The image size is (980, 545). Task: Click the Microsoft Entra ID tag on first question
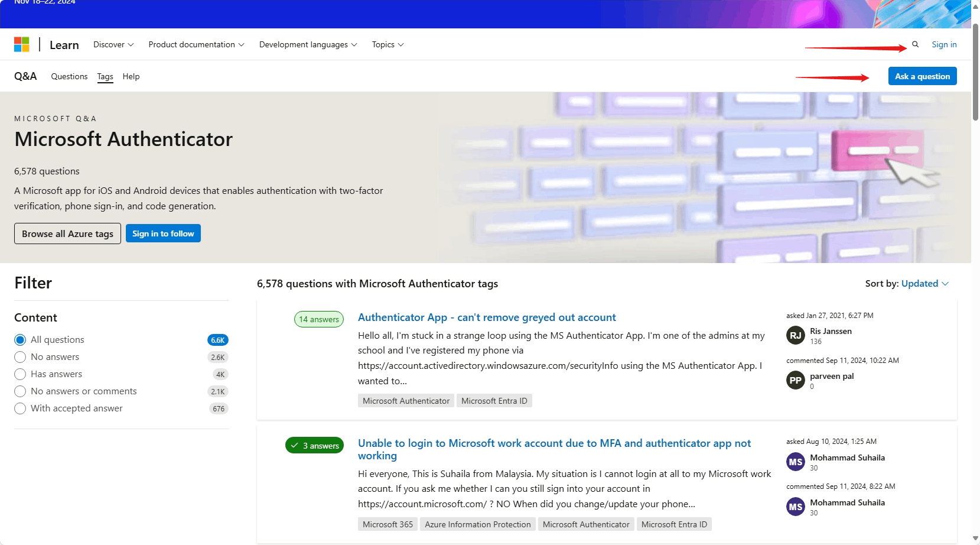pyautogui.click(x=494, y=401)
